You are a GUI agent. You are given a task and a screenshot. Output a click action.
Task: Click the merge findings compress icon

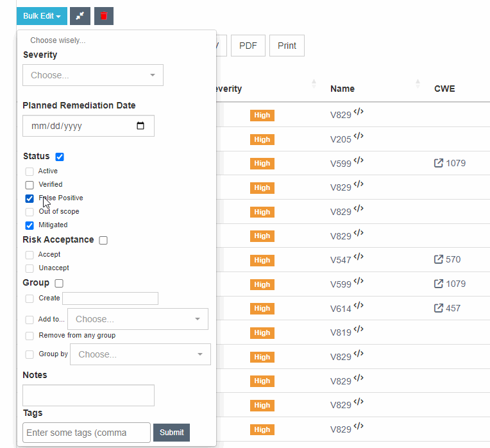(80, 16)
